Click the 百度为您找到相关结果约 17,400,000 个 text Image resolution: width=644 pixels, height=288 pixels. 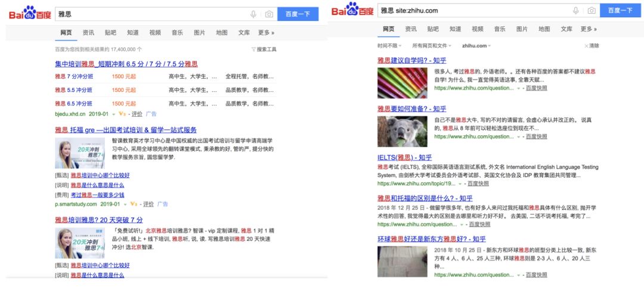point(98,49)
